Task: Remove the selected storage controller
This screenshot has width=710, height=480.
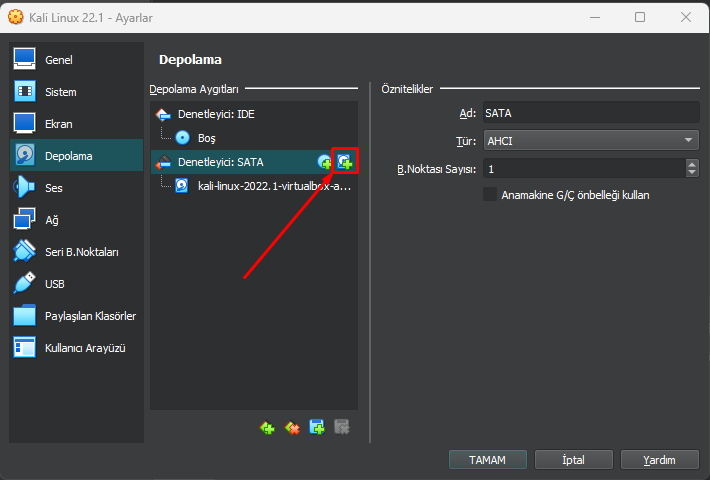Action: click(x=292, y=427)
